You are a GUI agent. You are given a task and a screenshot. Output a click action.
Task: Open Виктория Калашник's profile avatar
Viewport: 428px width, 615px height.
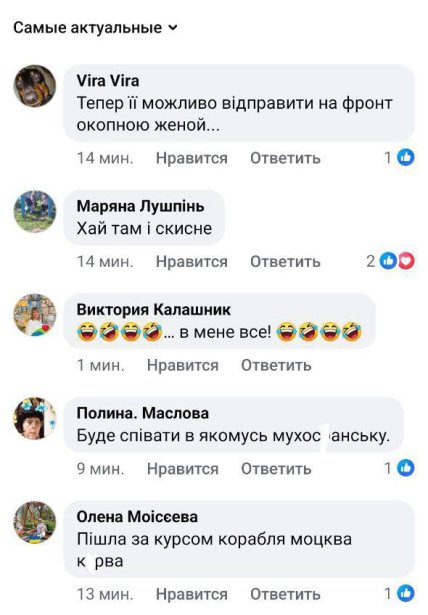coord(35,315)
